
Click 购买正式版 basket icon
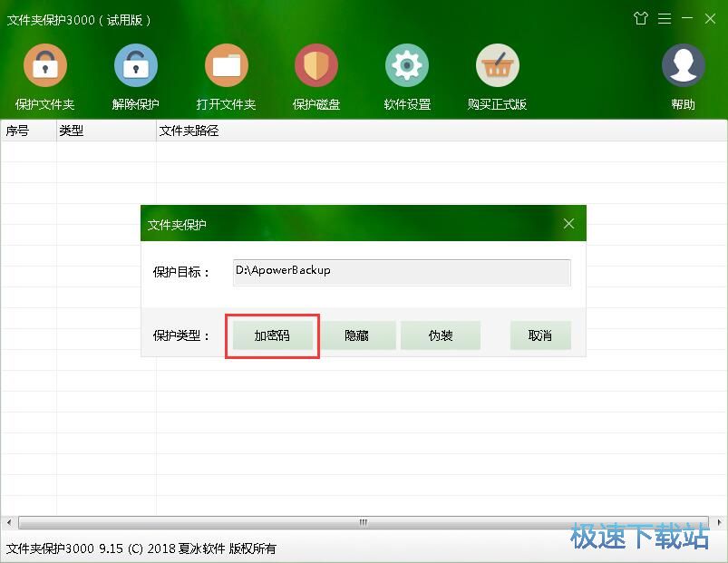(x=497, y=65)
